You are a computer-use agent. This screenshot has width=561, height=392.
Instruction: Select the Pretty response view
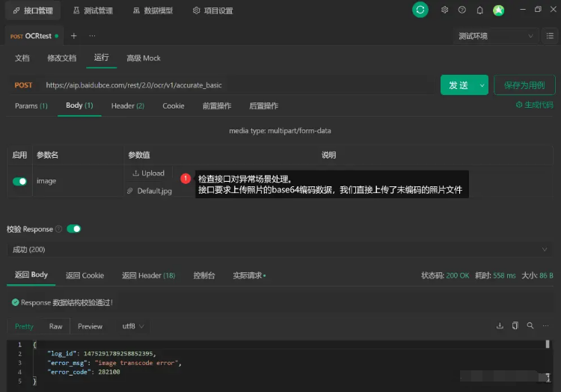click(24, 326)
